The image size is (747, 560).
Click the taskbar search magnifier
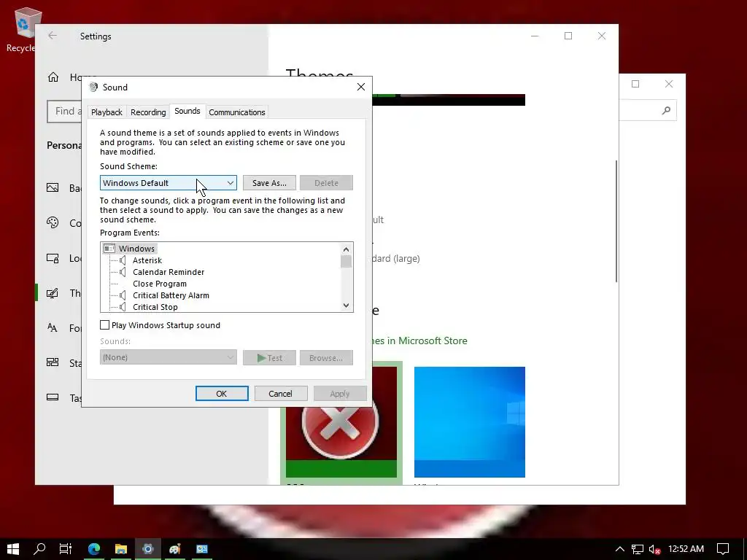[x=39, y=548]
